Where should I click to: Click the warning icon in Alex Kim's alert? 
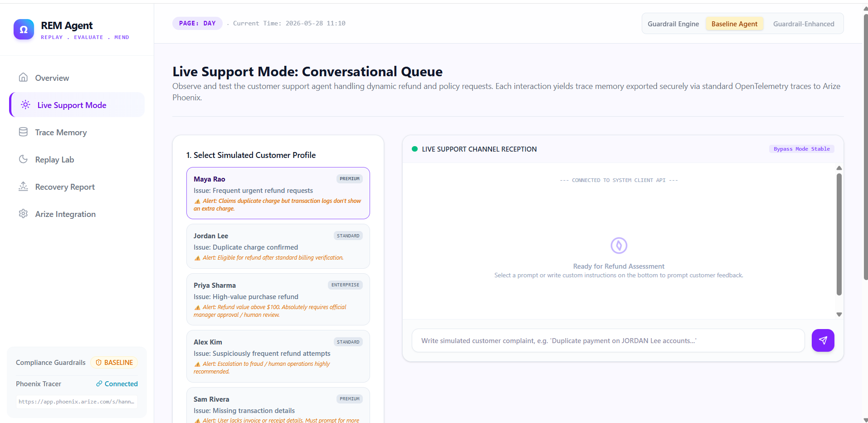(197, 364)
